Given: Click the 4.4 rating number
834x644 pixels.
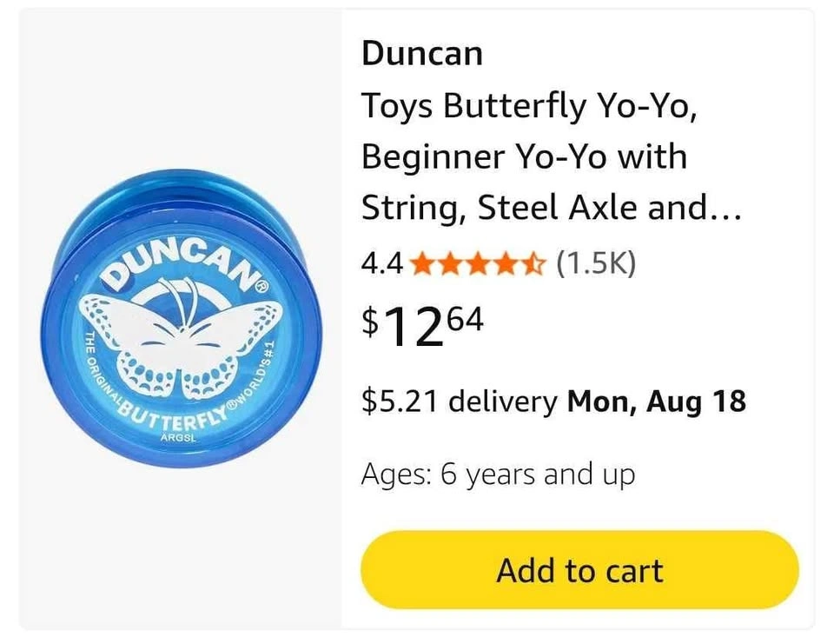Looking at the screenshot, I should point(382,263).
